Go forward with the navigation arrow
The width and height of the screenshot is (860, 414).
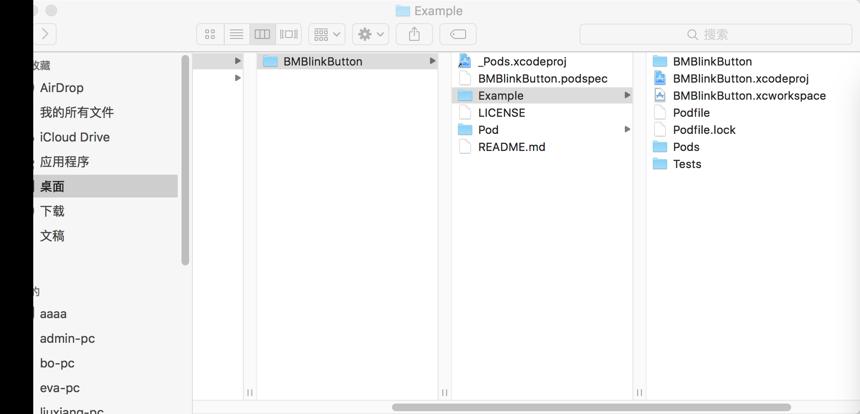click(44, 35)
